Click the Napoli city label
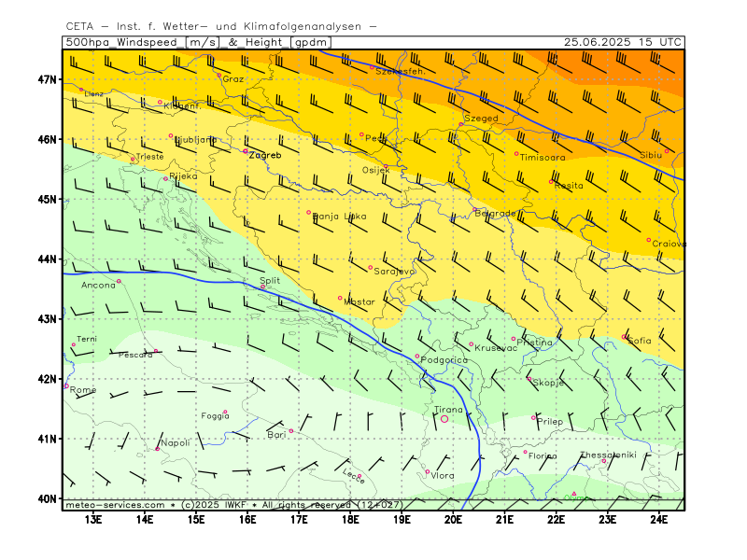Image resolution: width=747 pixels, height=560 pixels. pos(176,442)
